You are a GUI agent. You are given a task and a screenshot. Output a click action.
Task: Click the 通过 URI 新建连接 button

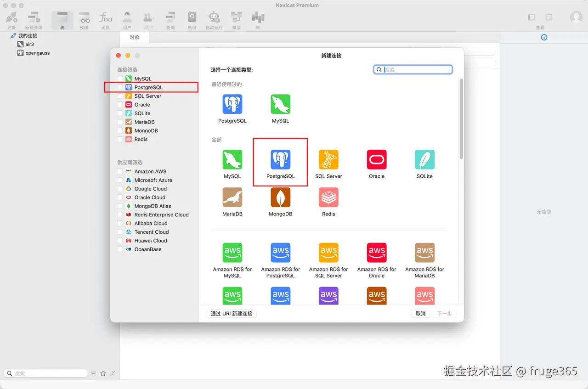pos(232,314)
